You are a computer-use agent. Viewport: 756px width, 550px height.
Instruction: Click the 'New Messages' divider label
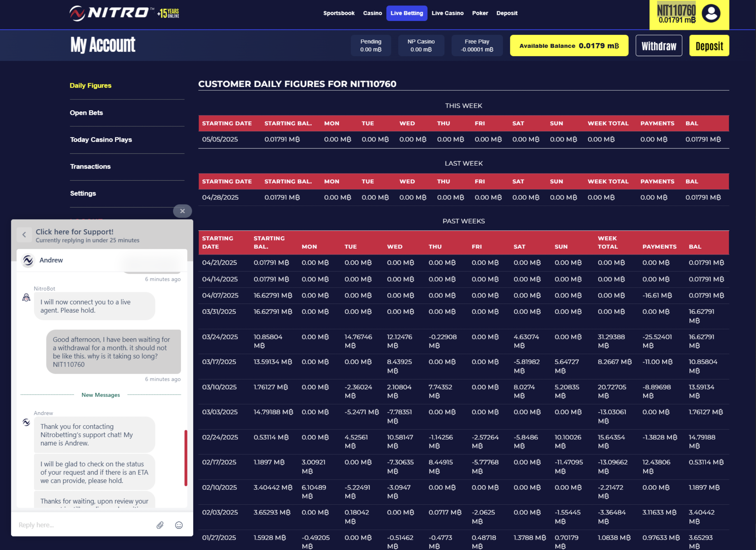pos(101,395)
